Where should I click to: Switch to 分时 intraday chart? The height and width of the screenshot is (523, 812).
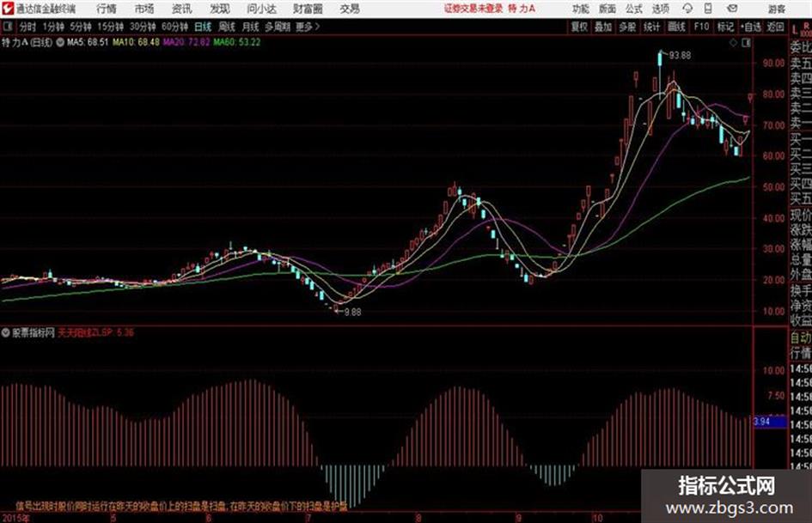pos(28,27)
